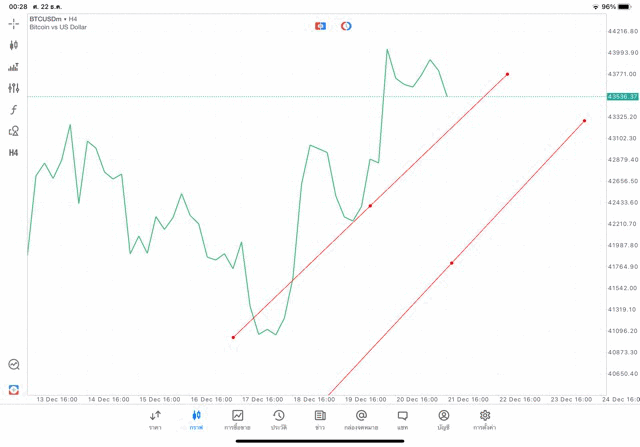Open the drawing objects shapes tool

click(x=14, y=131)
